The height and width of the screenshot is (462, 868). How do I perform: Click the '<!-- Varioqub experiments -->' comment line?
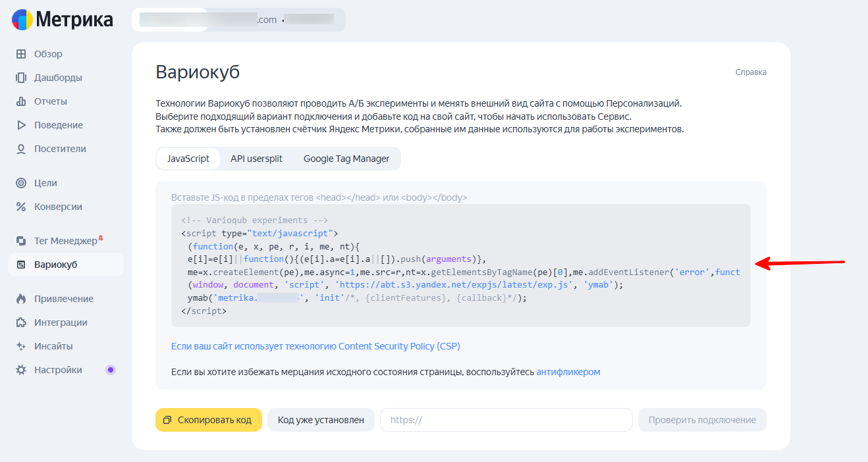[x=254, y=220]
